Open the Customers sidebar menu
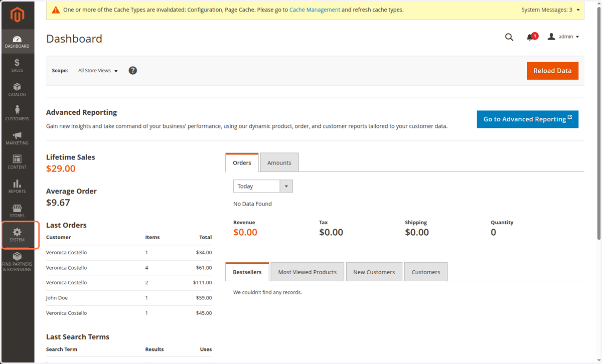 coord(17,114)
